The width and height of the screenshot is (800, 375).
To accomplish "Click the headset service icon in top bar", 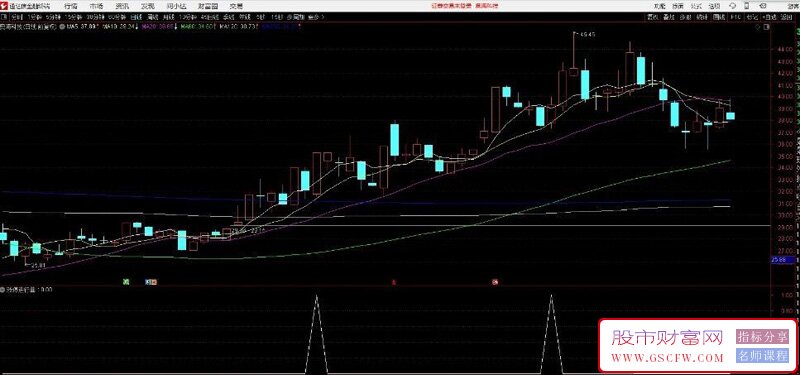I will (733, 6).
